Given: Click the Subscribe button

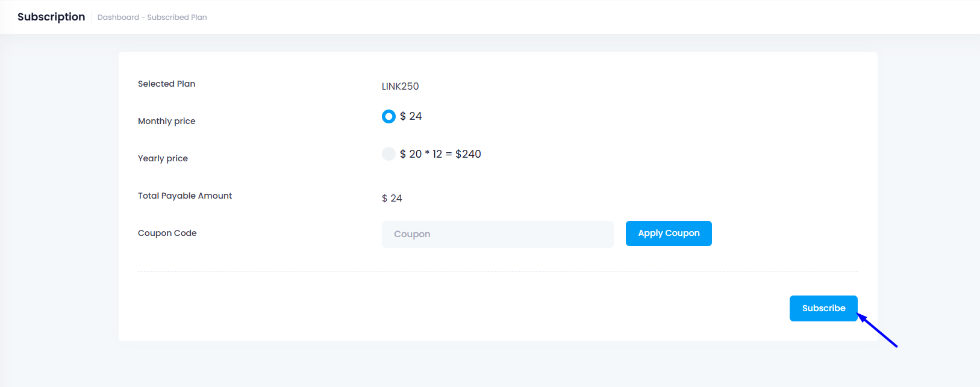Looking at the screenshot, I should (823, 308).
